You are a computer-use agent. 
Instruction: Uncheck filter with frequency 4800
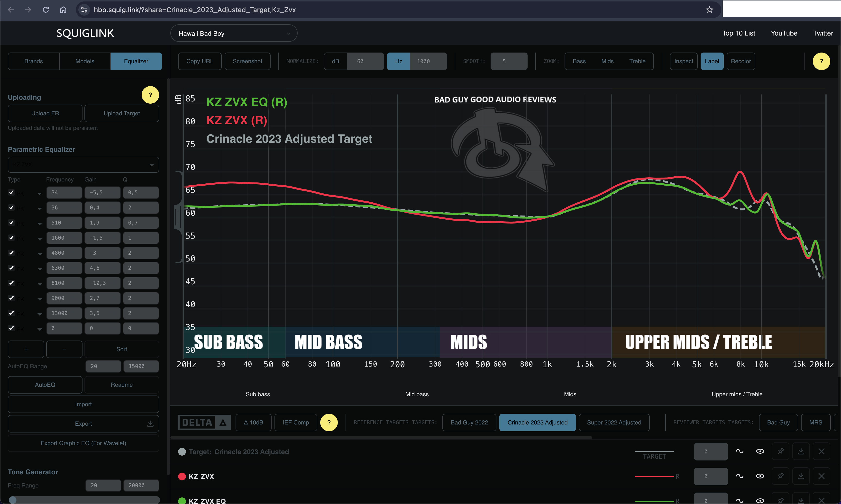[x=11, y=253]
